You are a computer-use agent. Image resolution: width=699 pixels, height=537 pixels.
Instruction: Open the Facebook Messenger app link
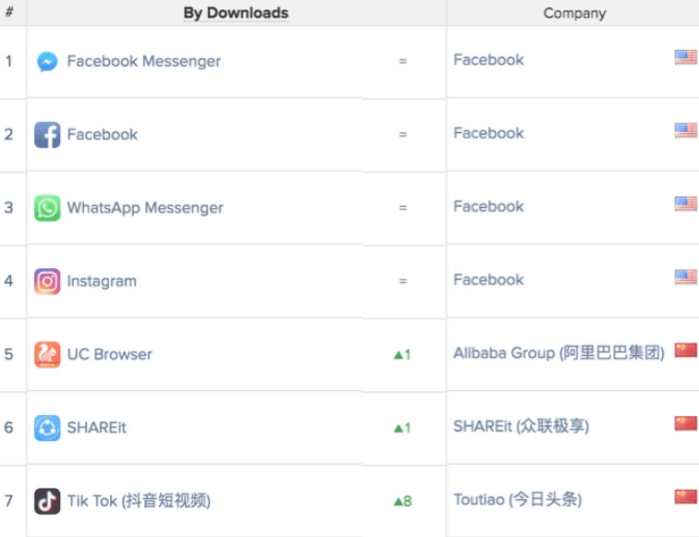[x=144, y=61]
